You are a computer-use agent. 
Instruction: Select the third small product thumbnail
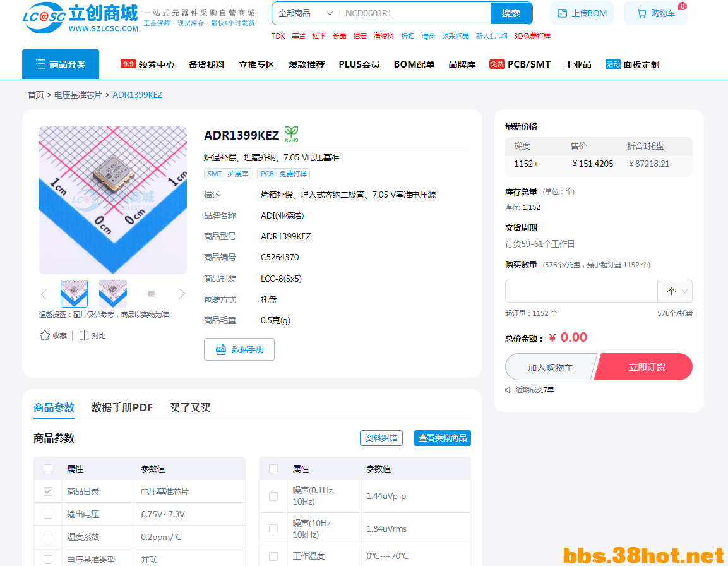(152, 294)
